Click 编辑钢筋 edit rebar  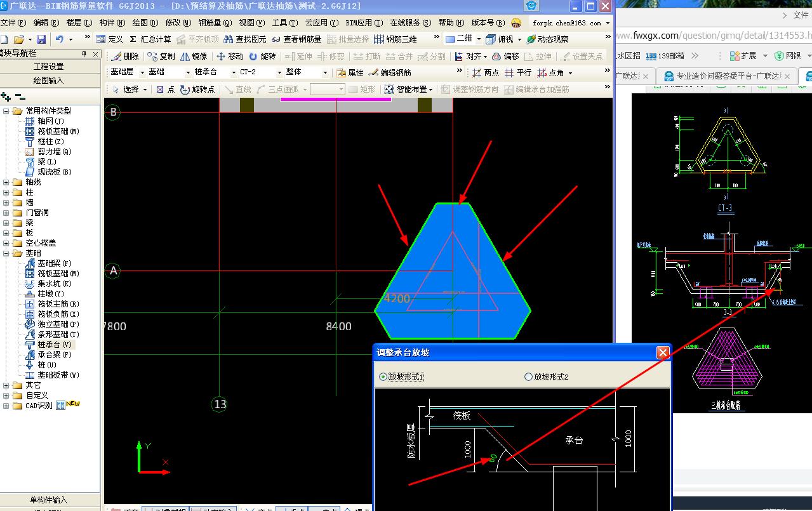tap(390, 73)
